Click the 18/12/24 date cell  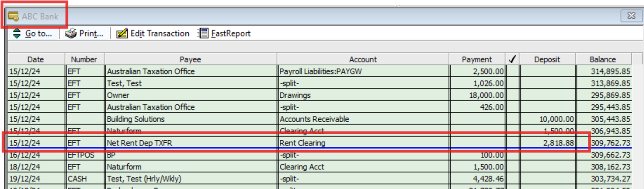[x=37, y=167]
